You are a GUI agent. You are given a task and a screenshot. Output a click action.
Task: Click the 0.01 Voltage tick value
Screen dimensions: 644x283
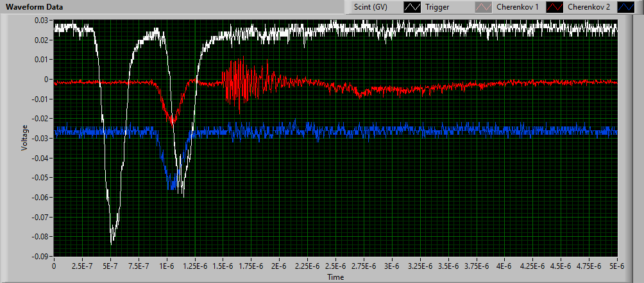click(x=42, y=60)
